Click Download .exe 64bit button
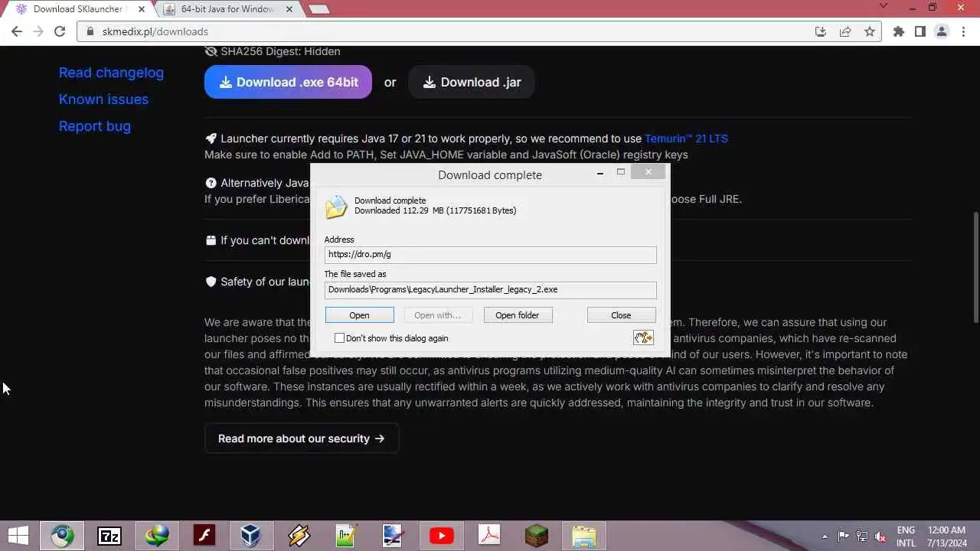 (x=288, y=82)
